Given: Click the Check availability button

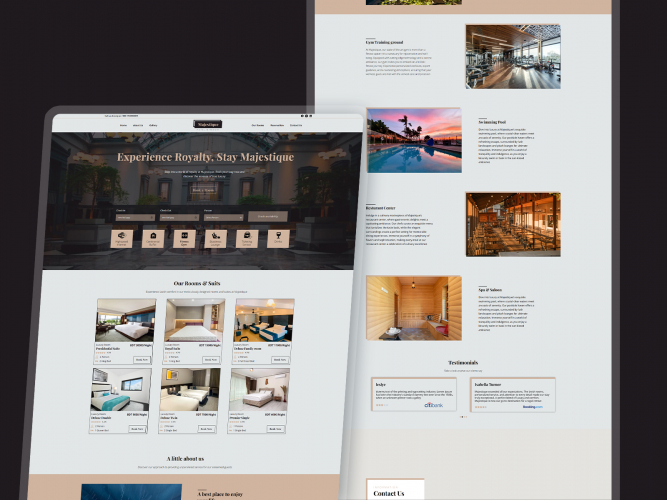Looking at the screenshot, I should click(x=268, y=216).
